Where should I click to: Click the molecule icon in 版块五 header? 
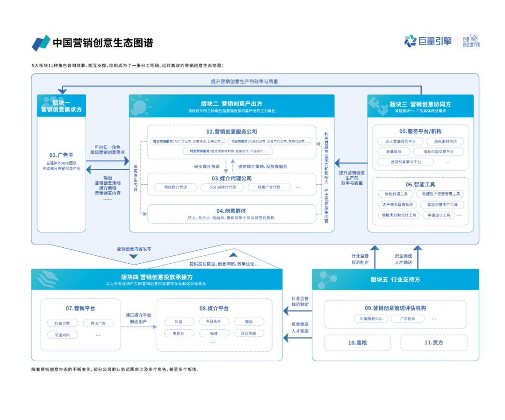(x=326, y=279)
